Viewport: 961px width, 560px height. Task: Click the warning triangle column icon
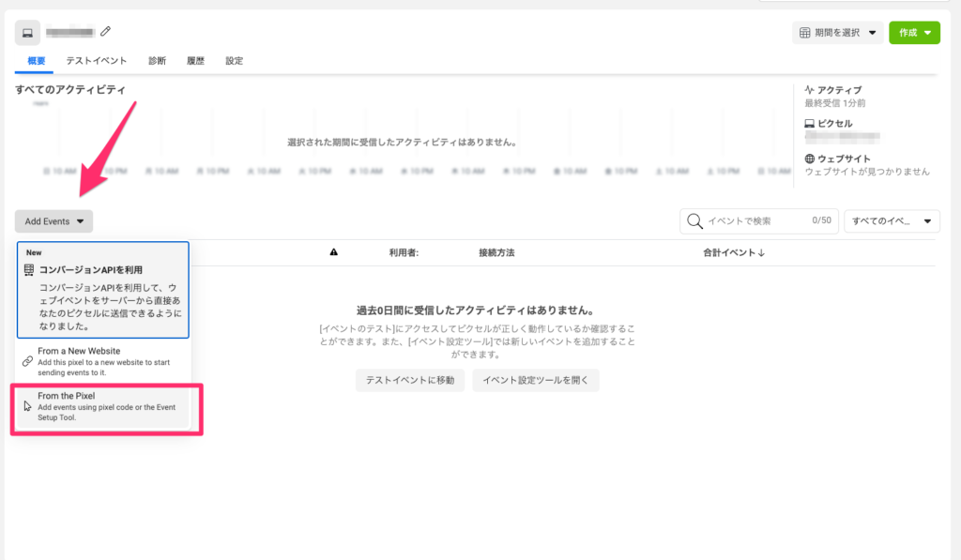coord(334,252)
